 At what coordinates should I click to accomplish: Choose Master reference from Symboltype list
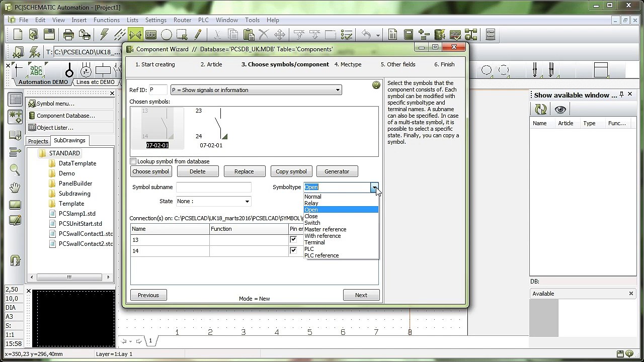click(325, 229)
